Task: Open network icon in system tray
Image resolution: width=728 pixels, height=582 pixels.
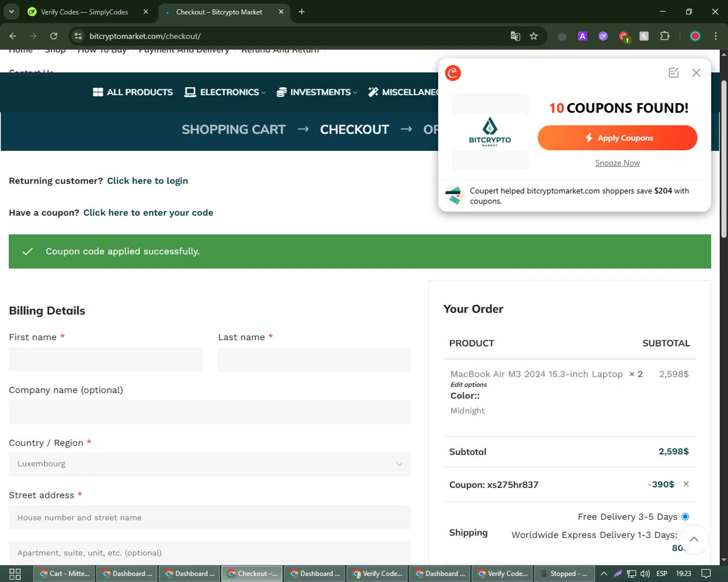Action: pos(631,574)
